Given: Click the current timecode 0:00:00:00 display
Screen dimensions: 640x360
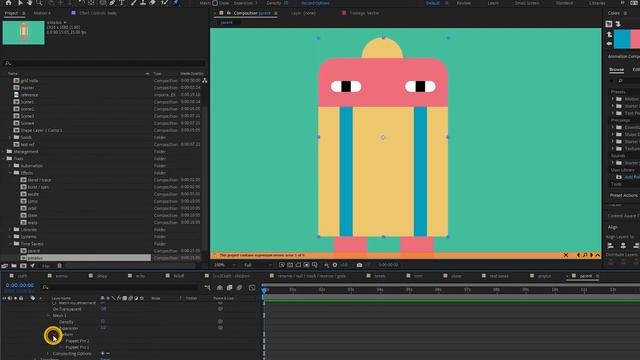Looking at the screenshot, I should coord(20,286).
